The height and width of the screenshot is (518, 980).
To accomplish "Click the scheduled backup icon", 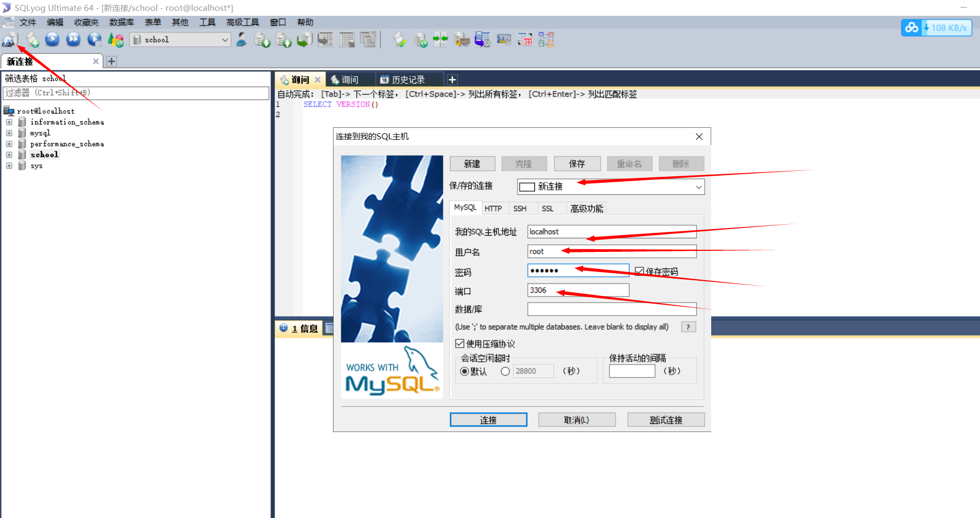I will [483, 40].
